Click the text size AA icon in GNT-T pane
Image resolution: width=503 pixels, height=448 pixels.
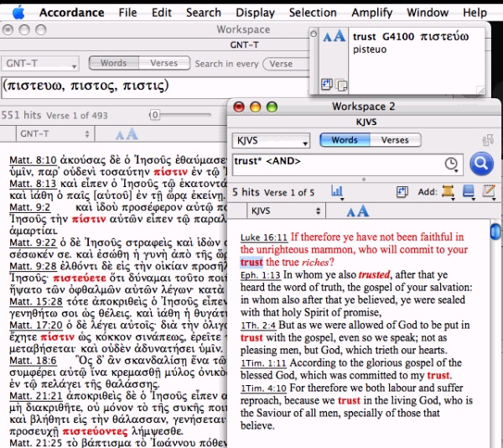pos(127,134)
